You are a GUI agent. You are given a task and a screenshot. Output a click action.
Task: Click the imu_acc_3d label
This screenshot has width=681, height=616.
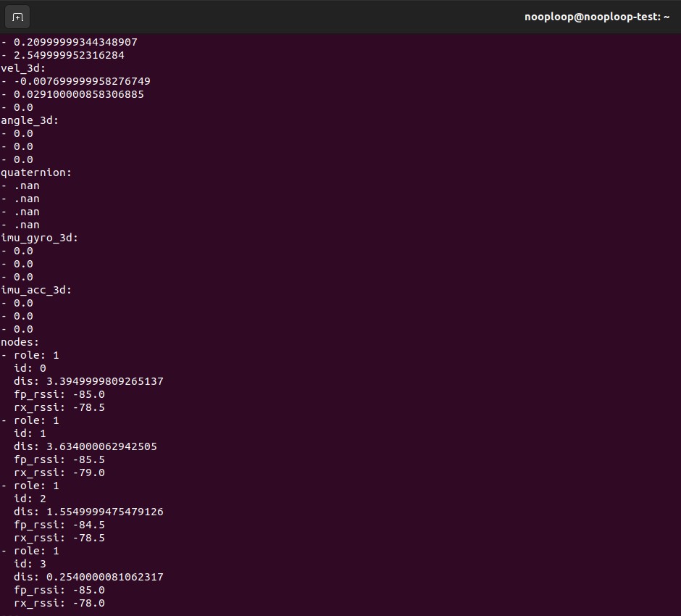tap(36, 290)
